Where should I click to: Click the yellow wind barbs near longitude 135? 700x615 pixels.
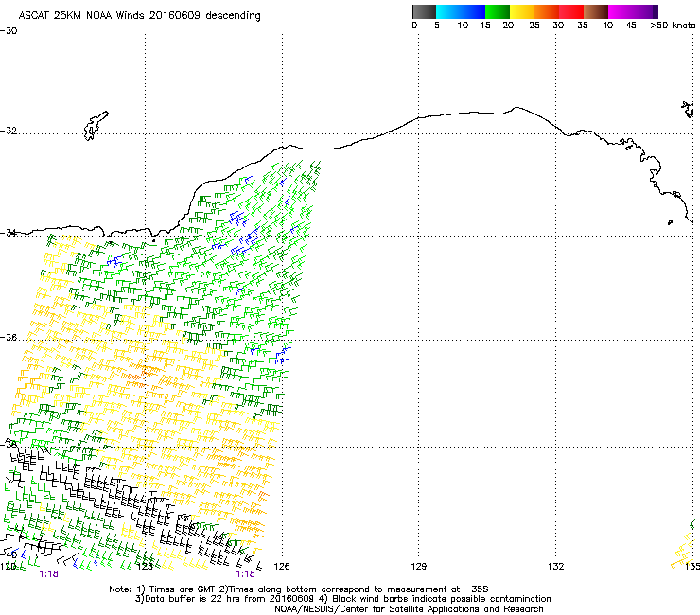pos(684,550)
